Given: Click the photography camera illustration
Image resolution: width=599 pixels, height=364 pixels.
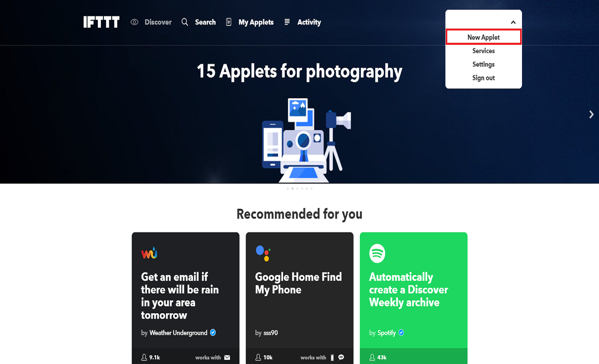Looking at the screenshot, I should coord(306,140).
